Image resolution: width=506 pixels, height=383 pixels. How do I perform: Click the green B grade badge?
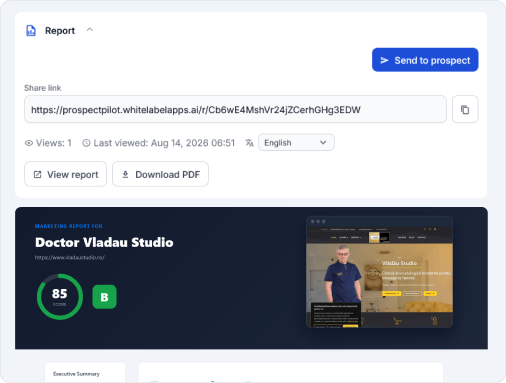pos(104,297)
